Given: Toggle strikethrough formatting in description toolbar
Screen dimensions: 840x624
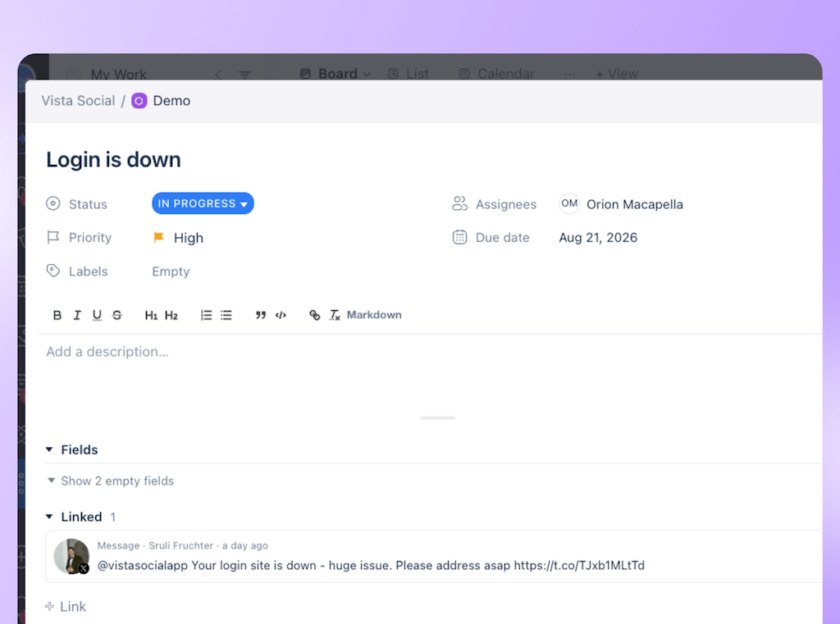Looking at the screenshot, I should tap(116, 316).
